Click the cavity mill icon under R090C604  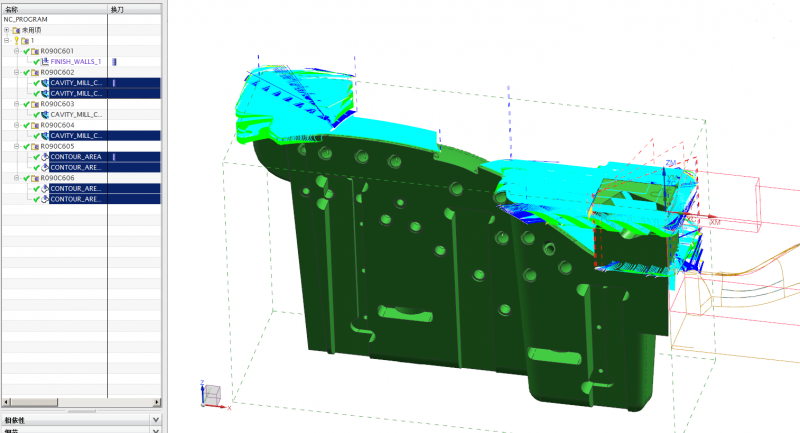point(45,136)
